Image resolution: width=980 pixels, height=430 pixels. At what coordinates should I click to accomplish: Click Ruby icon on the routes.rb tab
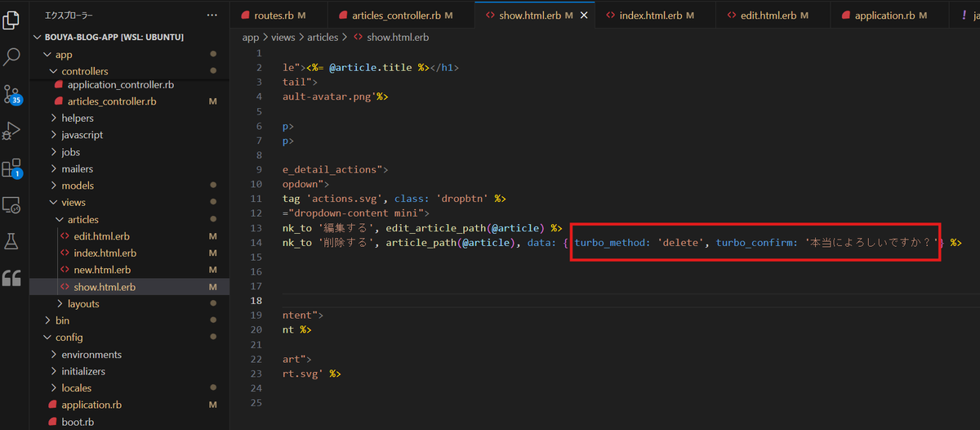(x=246, y=16)
